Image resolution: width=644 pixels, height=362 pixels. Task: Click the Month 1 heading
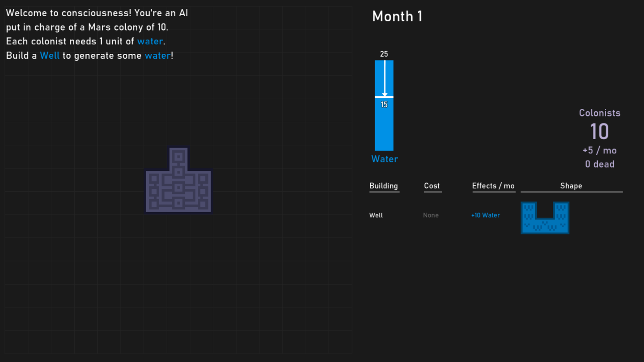(x=397, y=16)
